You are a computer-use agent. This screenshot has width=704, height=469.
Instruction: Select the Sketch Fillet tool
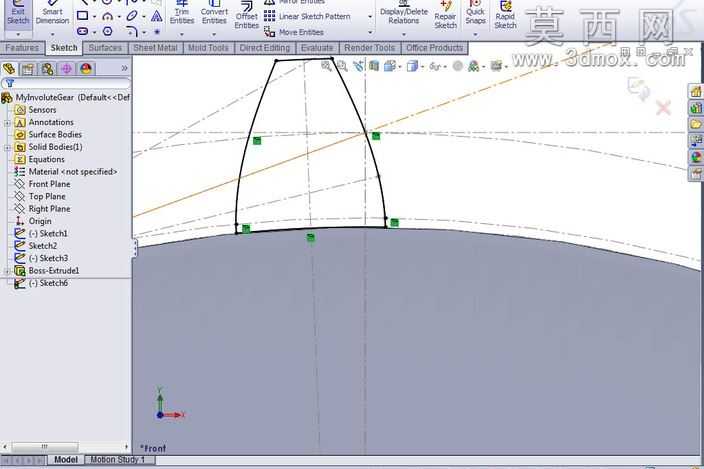132,31
